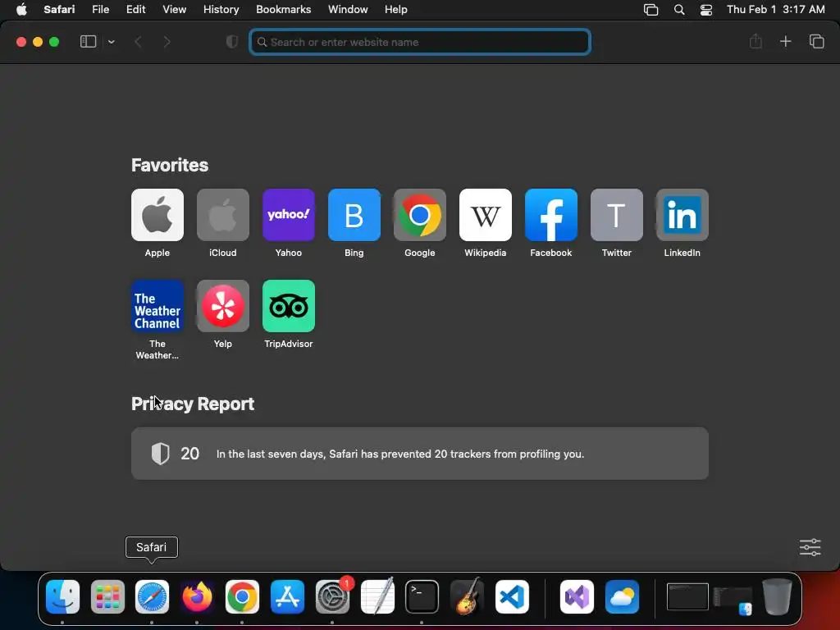Open Launchpad from the Dock

point(107,596)
